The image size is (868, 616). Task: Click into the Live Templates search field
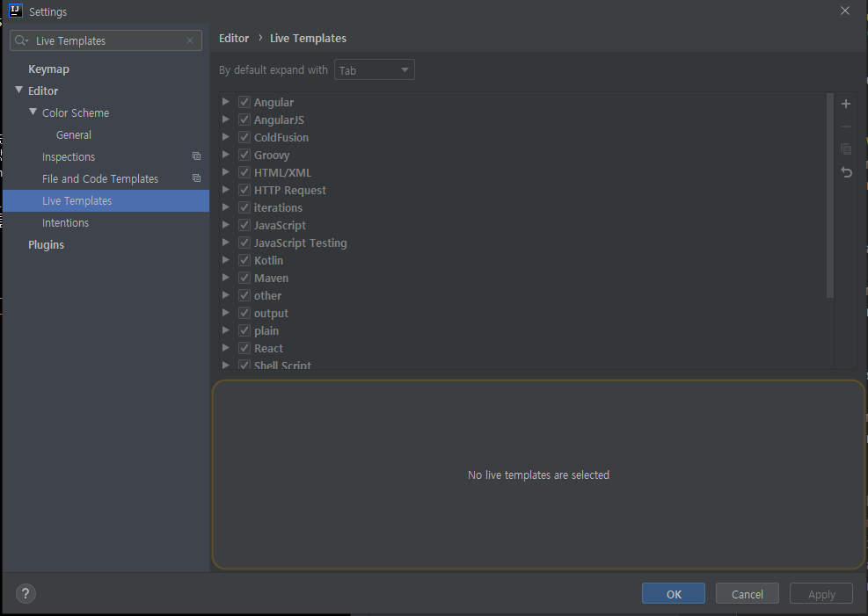(106, 41)
